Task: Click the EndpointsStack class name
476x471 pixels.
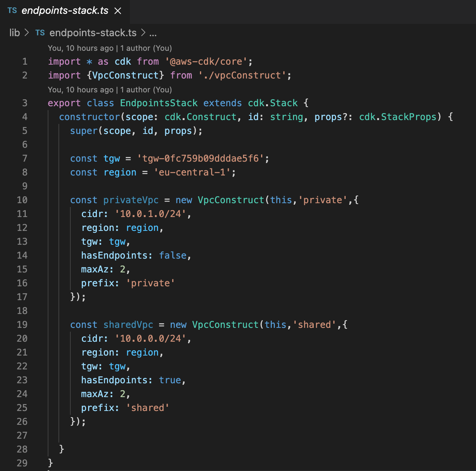Action: [158, 103]
